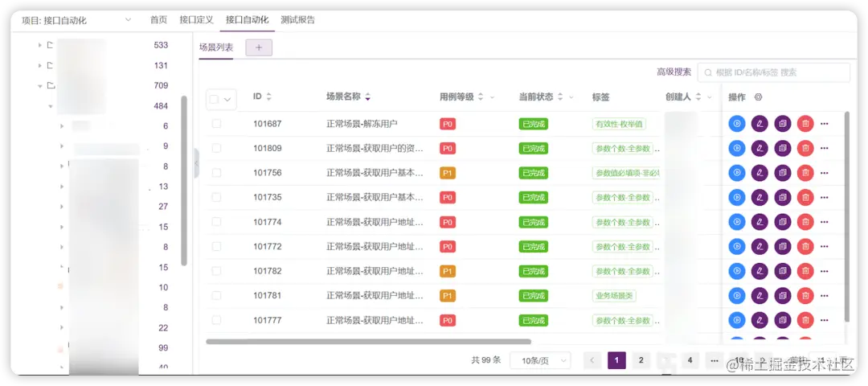Delete scenario 101809 with the trash icon
Image resolution: width=868 pixels, height=386 pixels.
pyautogui.click(x=805, y=149)
